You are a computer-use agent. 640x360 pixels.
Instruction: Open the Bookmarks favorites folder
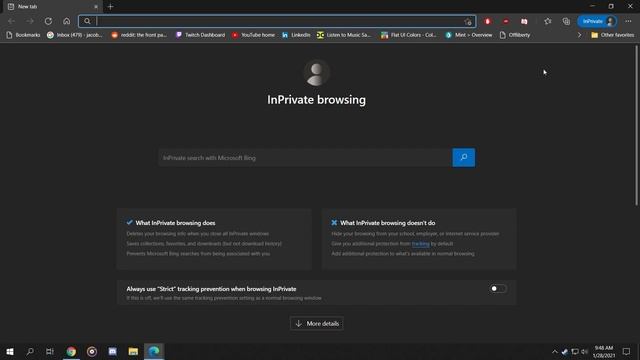[x=23, y=35]
